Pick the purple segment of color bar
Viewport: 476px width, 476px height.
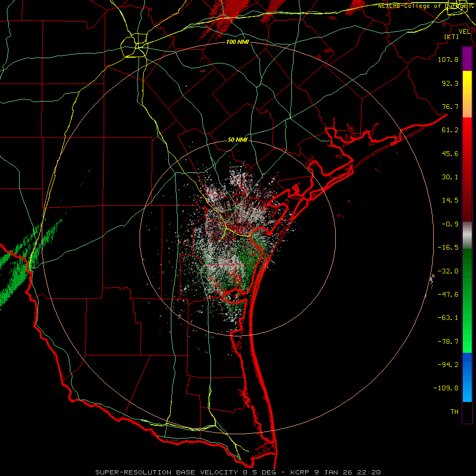pos(467,59)
